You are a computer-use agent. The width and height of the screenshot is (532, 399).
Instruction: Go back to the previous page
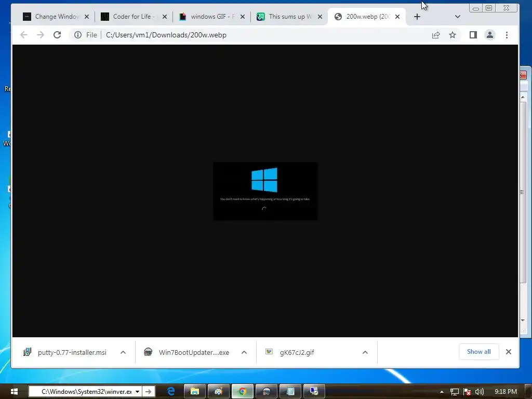24,35
